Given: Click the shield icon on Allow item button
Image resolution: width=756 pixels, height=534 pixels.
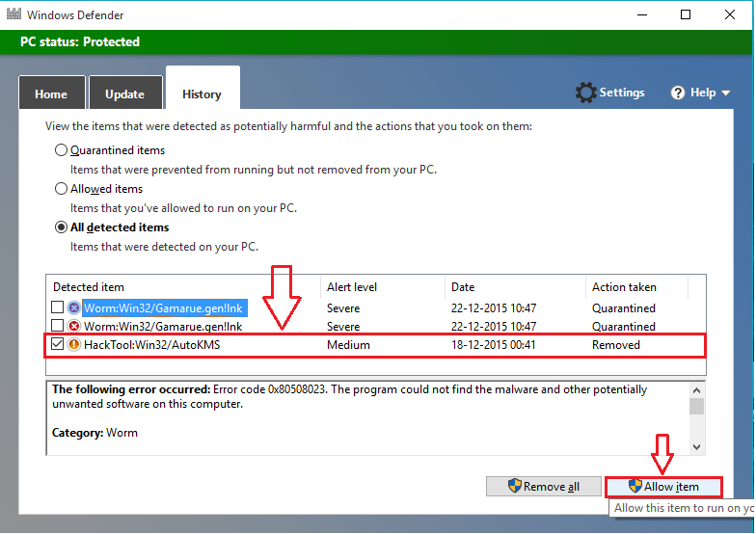Looking at the screenshot, I should click(x=634, y=486).
